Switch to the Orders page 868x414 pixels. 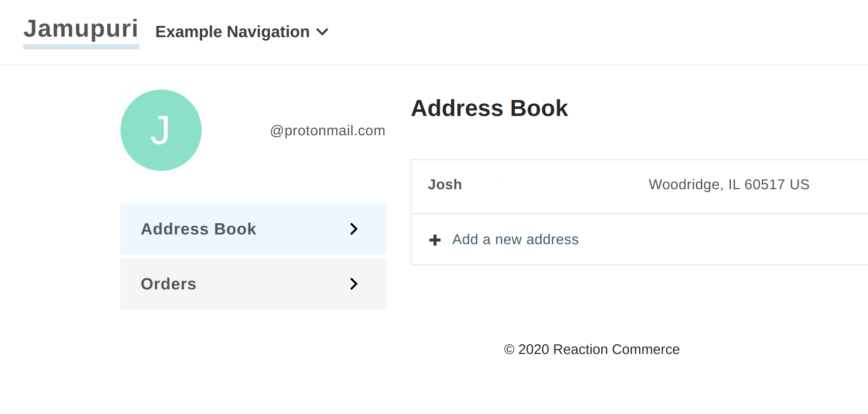(169, 284)
